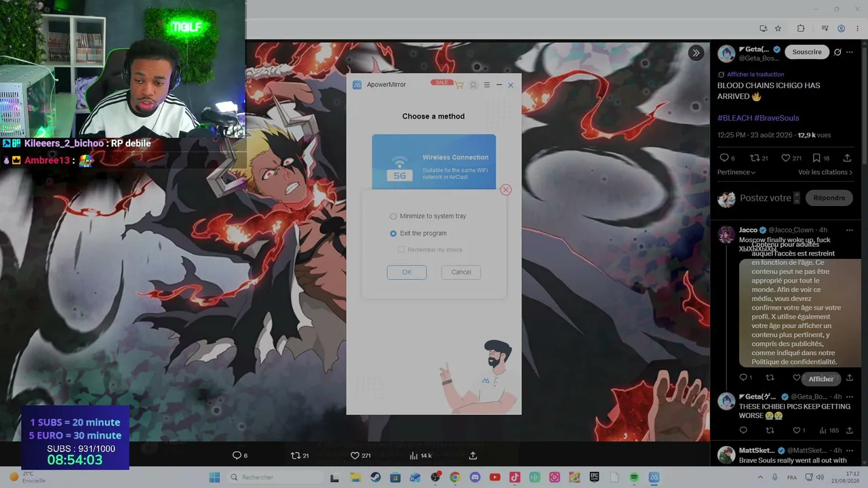Click the share icon below the image
This screenshot has width=868, height=488.
click(x=473, y=455)
